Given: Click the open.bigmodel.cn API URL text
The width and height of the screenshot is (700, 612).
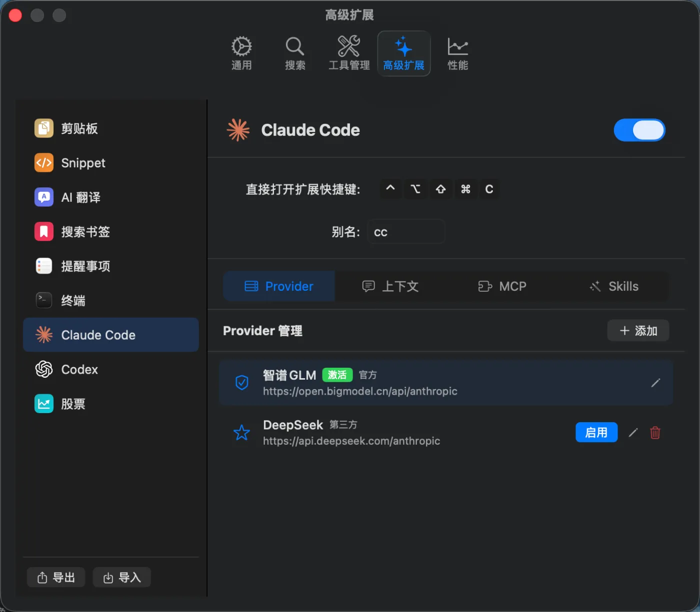Looking at the screenshot, I should coord(360,391).
